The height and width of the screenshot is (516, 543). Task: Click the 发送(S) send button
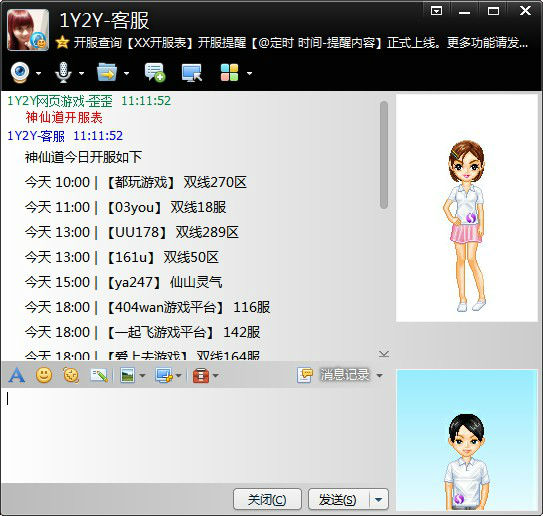point(338,500)
